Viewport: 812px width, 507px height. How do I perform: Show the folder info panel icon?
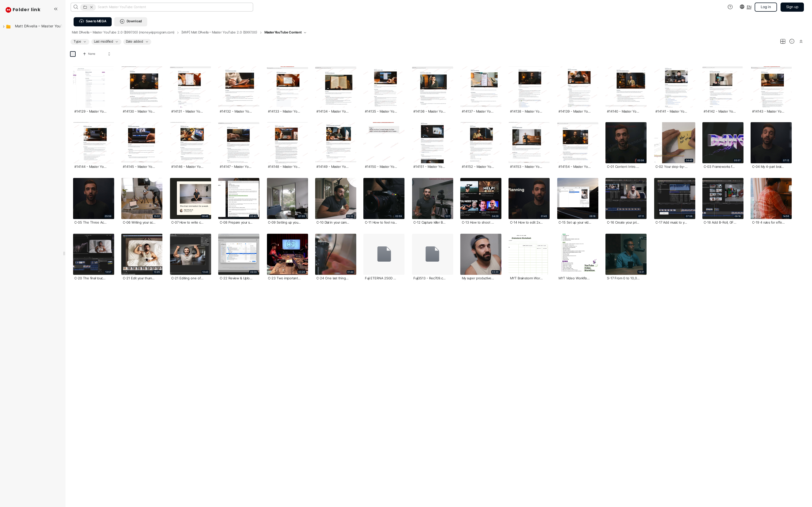[x=791, y=42]
